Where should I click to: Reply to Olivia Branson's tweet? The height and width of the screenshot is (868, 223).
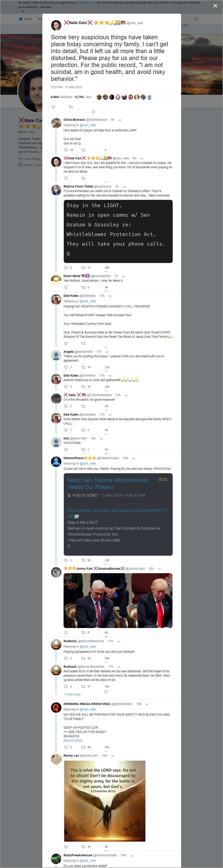[x=66, y=150]
